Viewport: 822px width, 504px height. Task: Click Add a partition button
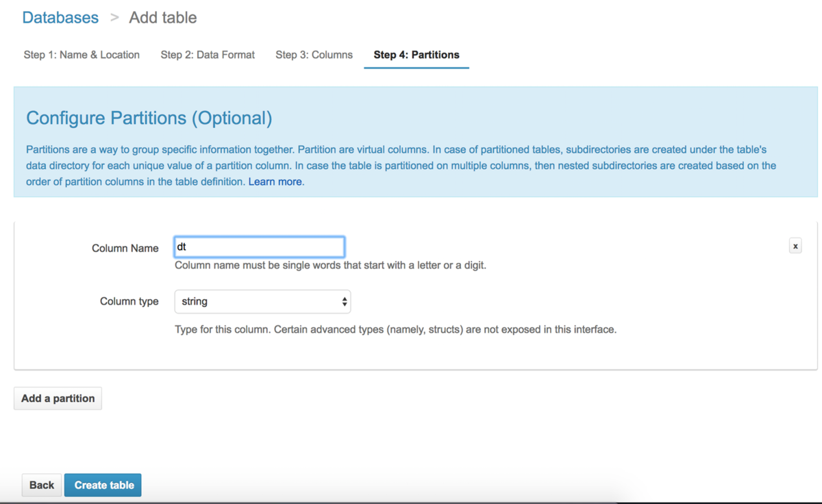pos(58,398)
